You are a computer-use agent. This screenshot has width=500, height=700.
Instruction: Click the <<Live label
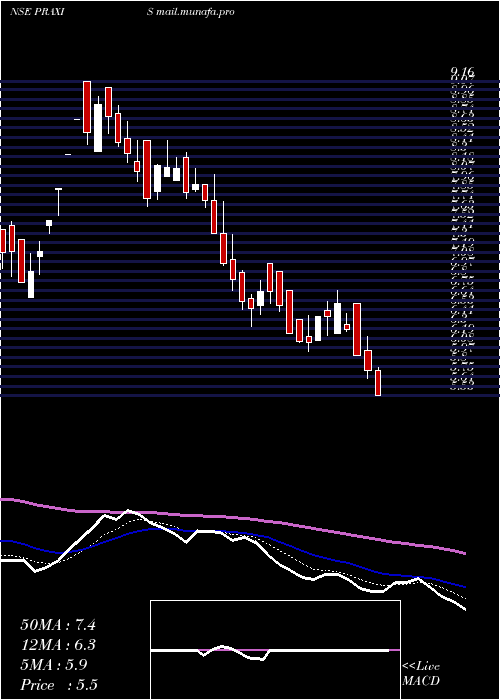421,667
